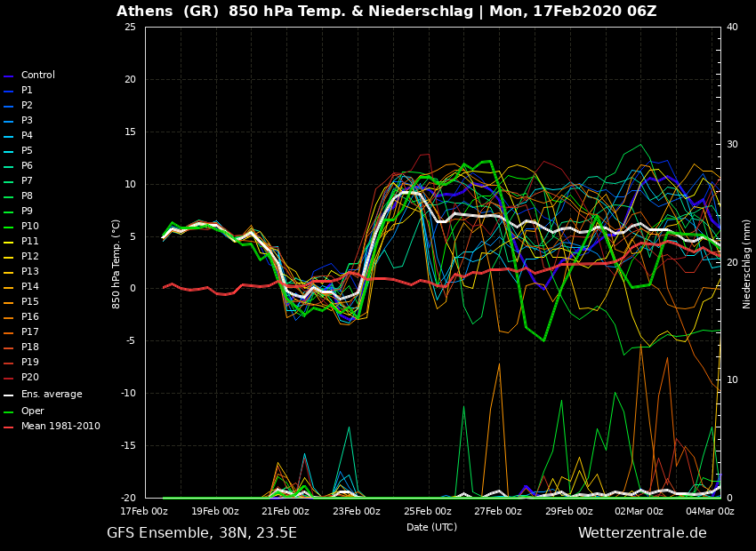The height and width of the screenshot is (551, 756).
Task: Click the "-5" temperature axis value
Action: [x=131, y=341]
